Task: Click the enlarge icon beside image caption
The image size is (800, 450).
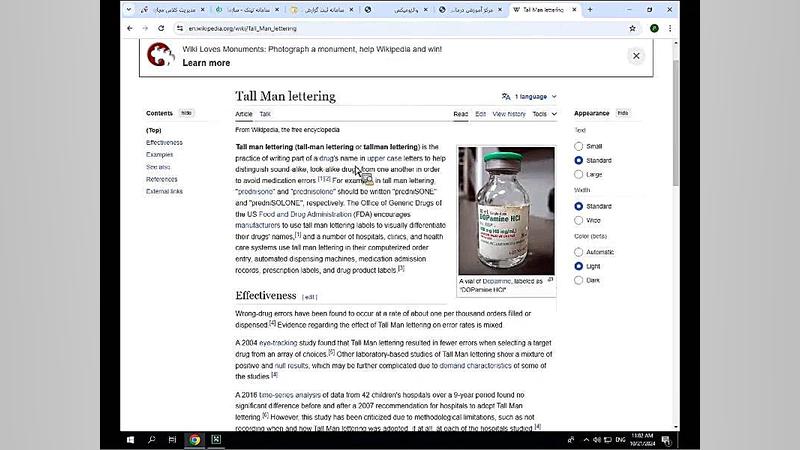Action: 550,280
